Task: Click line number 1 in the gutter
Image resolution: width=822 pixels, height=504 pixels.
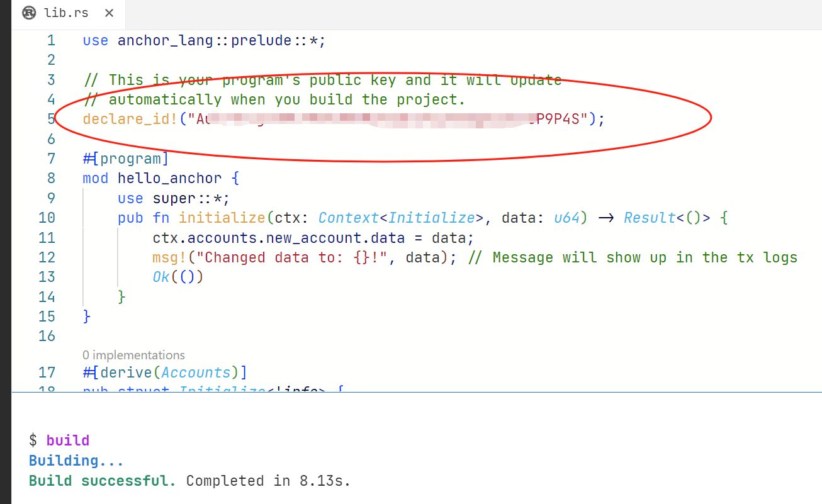Action: 51,41
